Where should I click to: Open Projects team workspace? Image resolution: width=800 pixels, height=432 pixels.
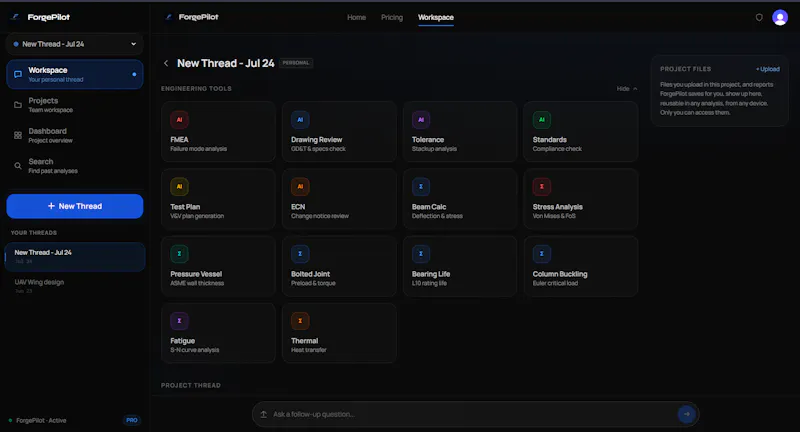[74, 105]
